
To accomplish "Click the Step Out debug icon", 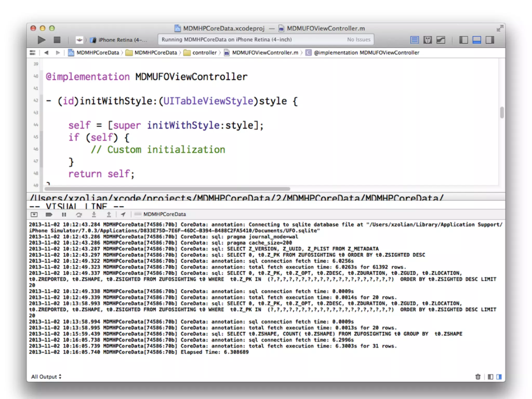I will [109, 214].
